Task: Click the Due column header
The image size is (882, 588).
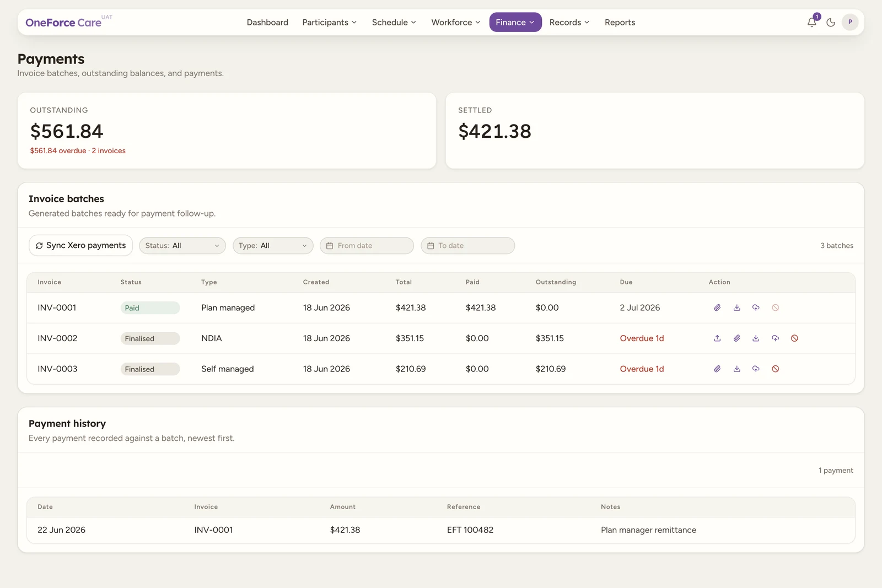Action: (x=626, y=282)
